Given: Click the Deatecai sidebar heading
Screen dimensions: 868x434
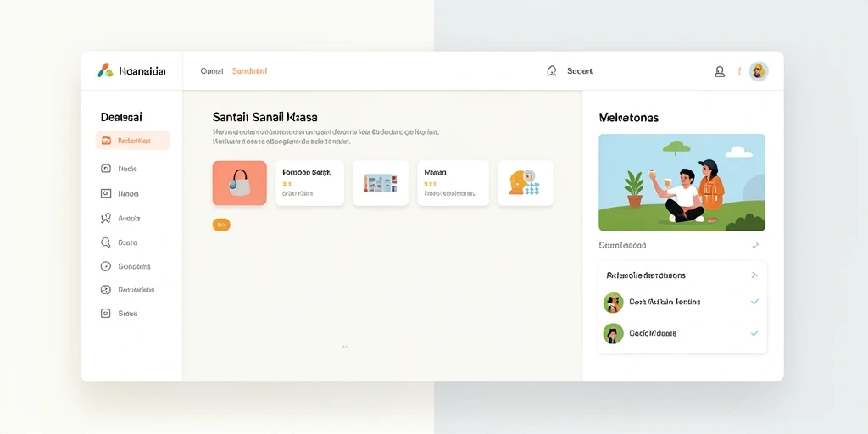Looking at the screenshot, I should click(121, 117).
